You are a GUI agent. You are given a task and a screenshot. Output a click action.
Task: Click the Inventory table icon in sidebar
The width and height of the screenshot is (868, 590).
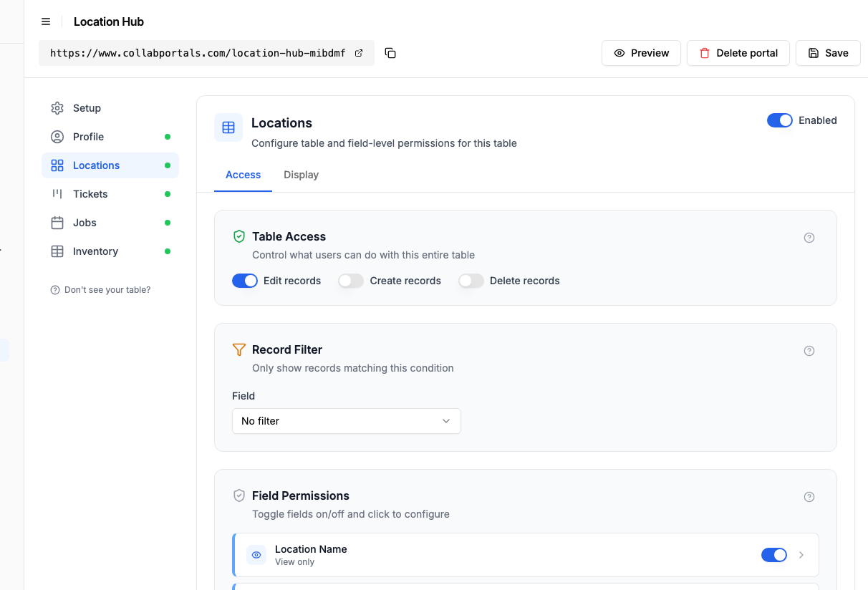57,251
